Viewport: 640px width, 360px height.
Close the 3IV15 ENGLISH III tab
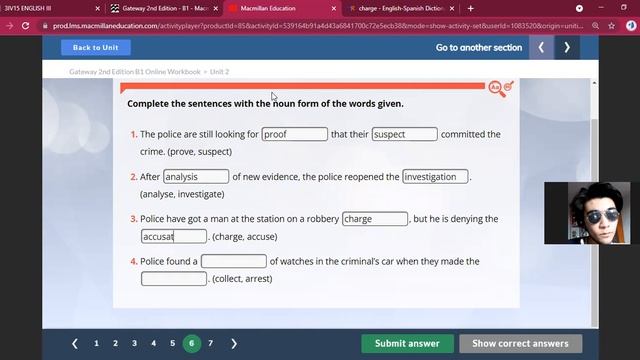[98, 8]
